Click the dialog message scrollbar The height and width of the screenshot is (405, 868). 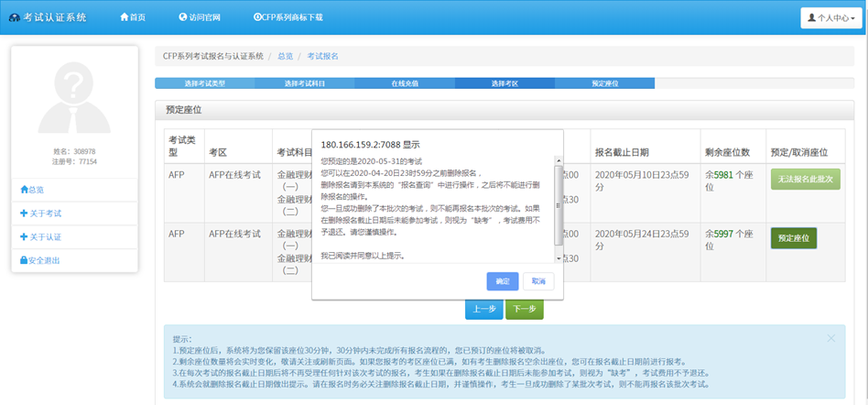point(559,208)
